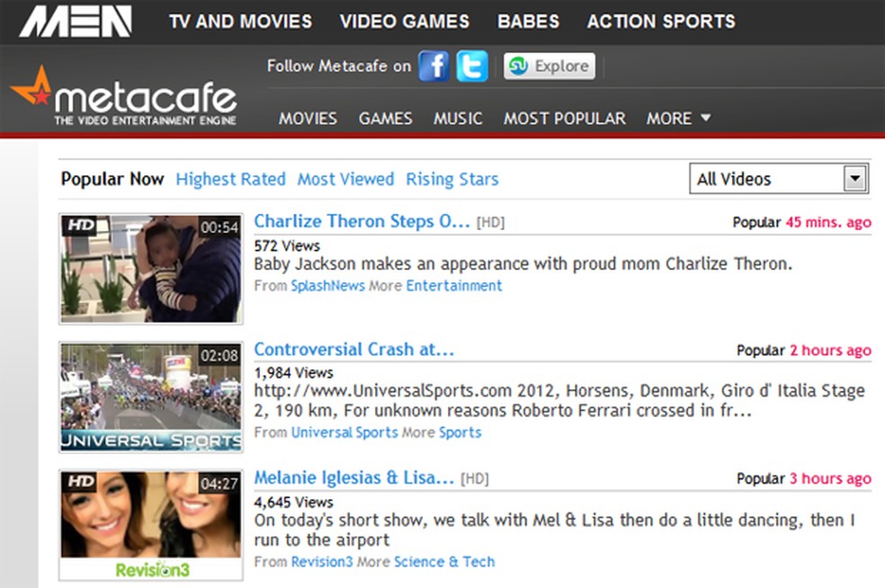Viewport: 885px width, 588px height.
Task: Switch to Highest Rated tab
Action: pos(230,180)
